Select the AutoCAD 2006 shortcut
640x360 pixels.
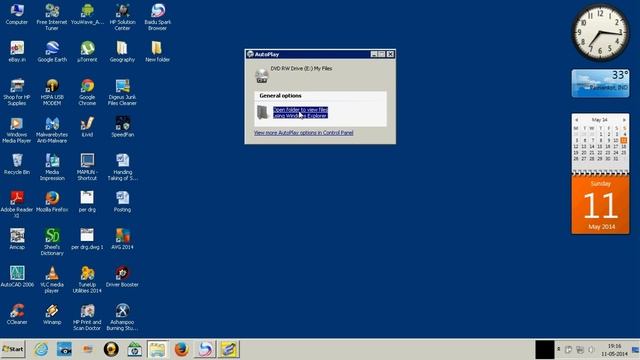(x=17, y=276)
